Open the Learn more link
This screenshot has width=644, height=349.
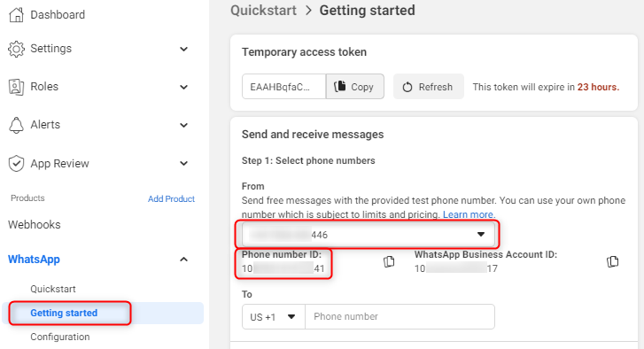pyautogui.click(x=469, y=214)
